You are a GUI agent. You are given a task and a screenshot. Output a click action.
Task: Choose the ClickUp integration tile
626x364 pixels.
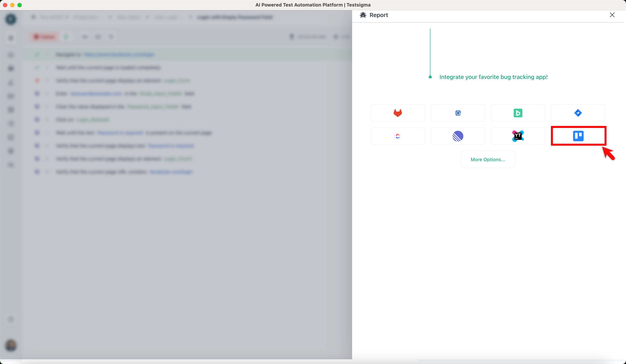pos(397,136)
